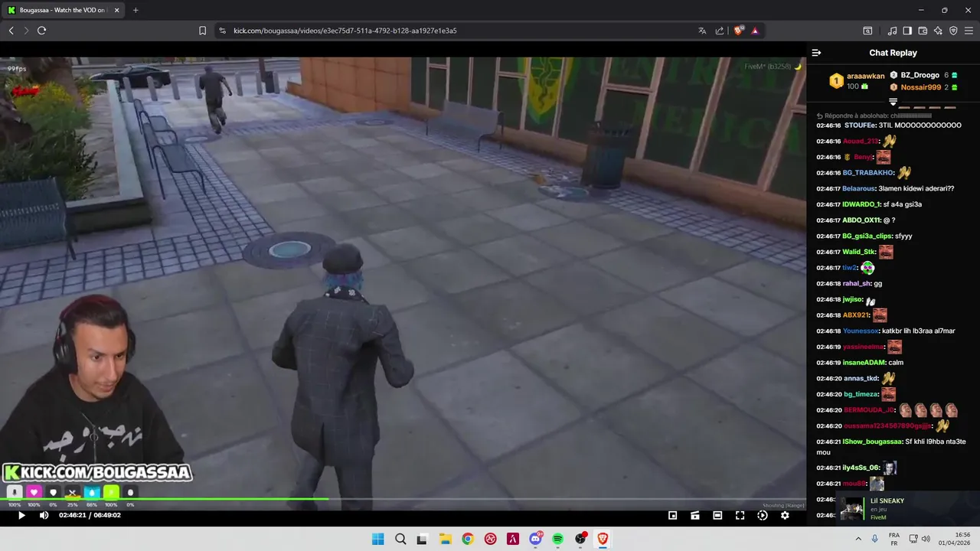This screenshot has height=551, width=980.
Task: Click the Chat Replay header title
Action: click(893, 53)
